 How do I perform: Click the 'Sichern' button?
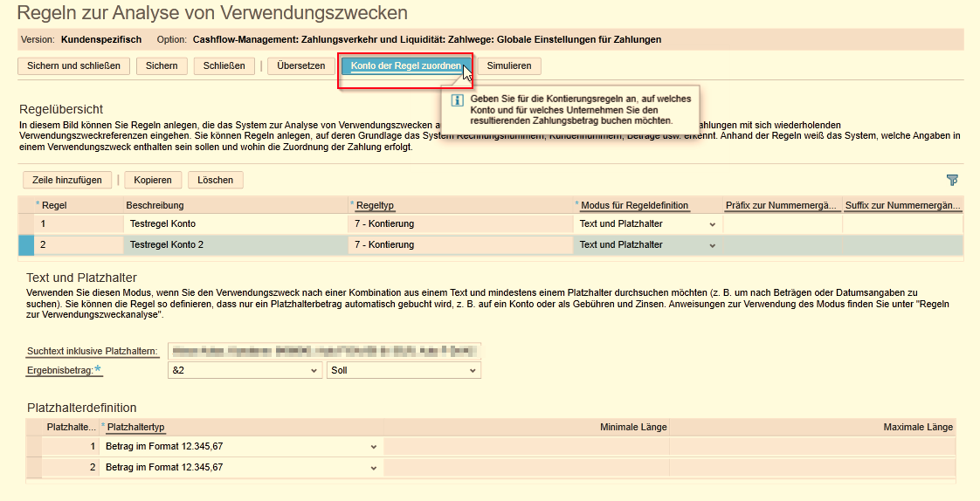(162, 65)
